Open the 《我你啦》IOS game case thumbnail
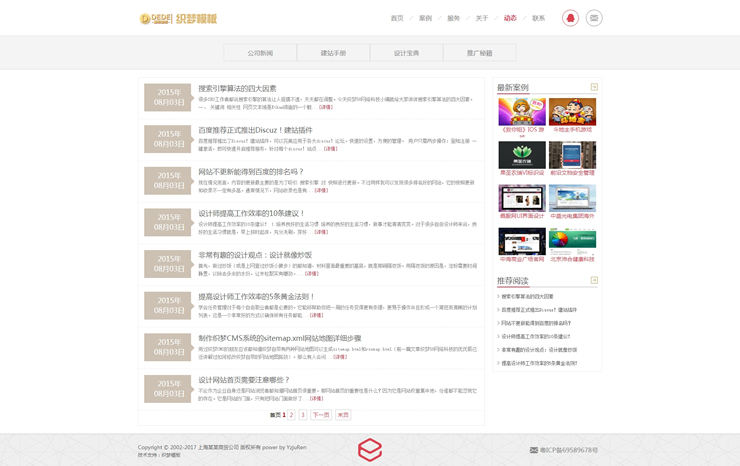This screenshot has height=466, width=740. [x=522, y=112]
